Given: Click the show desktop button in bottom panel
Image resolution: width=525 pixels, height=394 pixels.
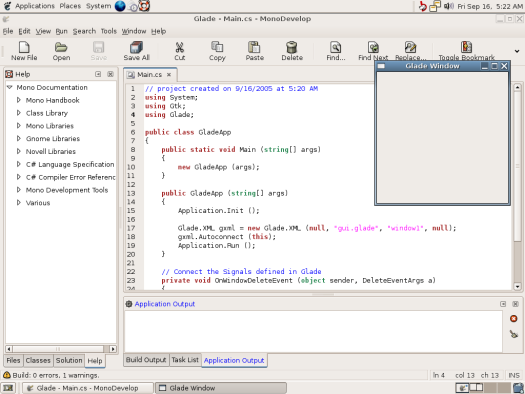Looking at the screenshot, I should point(8,388).
